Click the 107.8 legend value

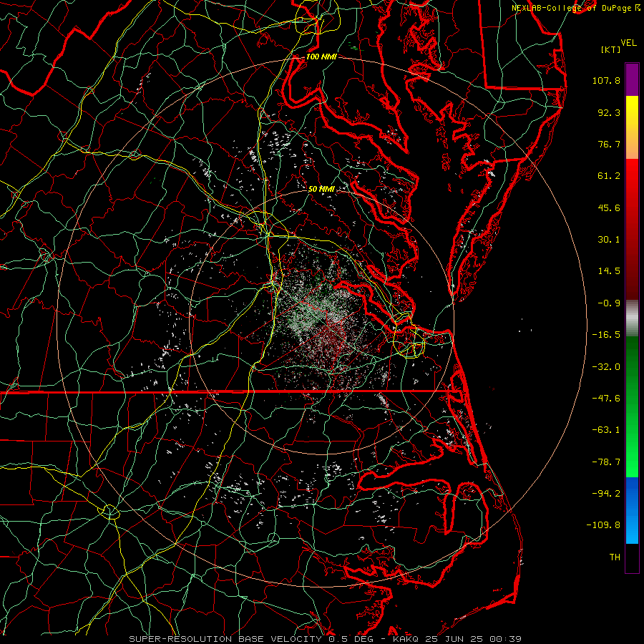606,80
